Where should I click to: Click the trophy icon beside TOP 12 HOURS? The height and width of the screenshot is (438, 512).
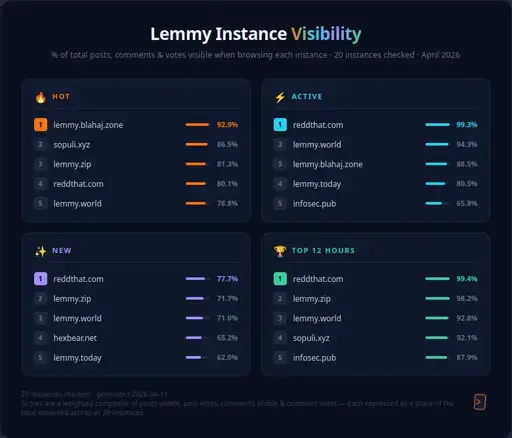(x=280, y=251)
